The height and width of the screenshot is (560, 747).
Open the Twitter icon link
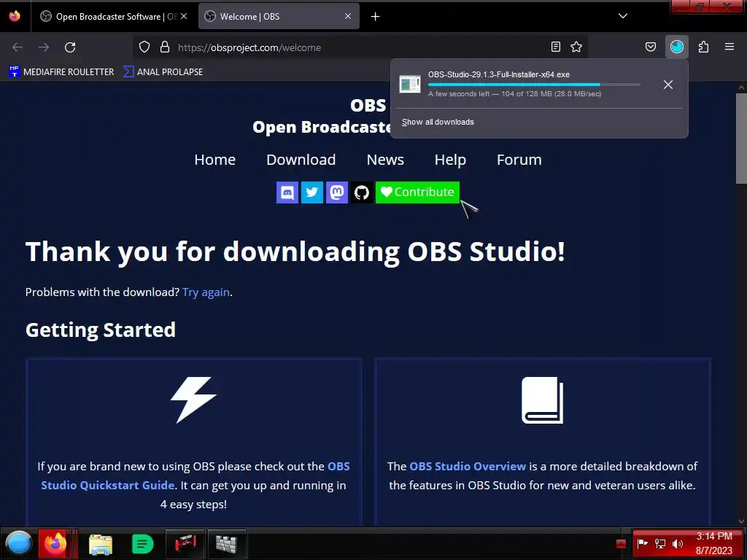pyautogui.click(x=312, y=192)
